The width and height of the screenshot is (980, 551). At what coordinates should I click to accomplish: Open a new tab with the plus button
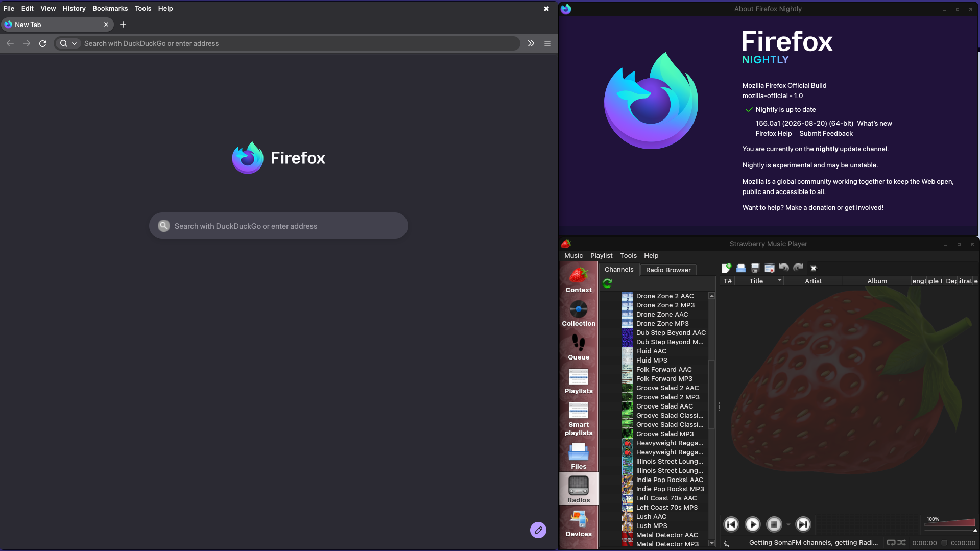coord(123,25)
